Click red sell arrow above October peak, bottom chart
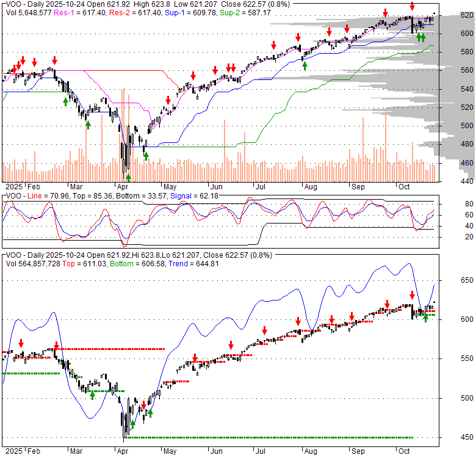Image resolution: width=476 pixels, height=455 pixels. point(412,295)
